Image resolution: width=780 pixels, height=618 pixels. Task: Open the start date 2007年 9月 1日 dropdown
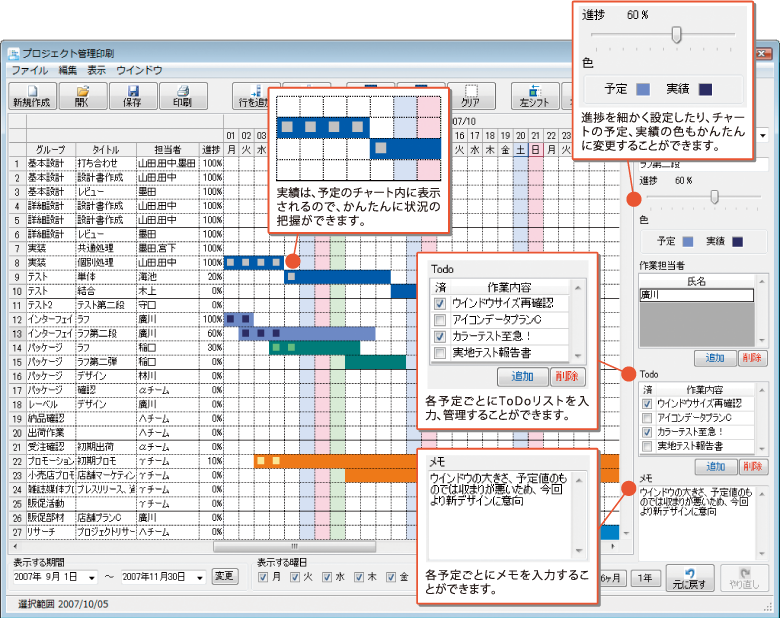[x=92, y=577]
